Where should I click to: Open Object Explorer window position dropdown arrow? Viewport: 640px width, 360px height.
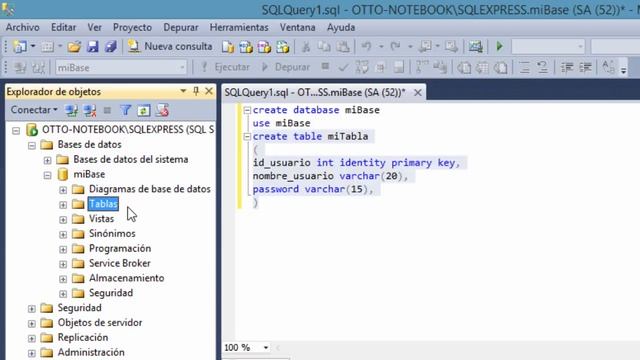pos(183,91)
